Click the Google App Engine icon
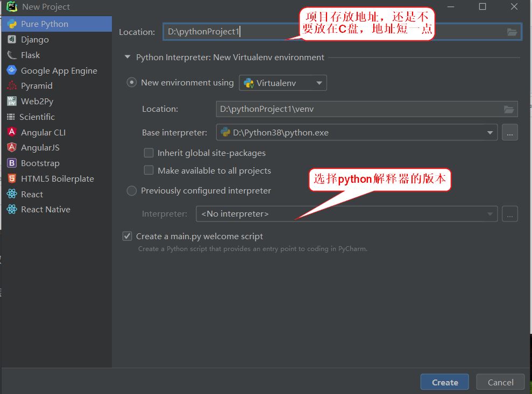This screenshot has height=394, width=532. [12, 70]
